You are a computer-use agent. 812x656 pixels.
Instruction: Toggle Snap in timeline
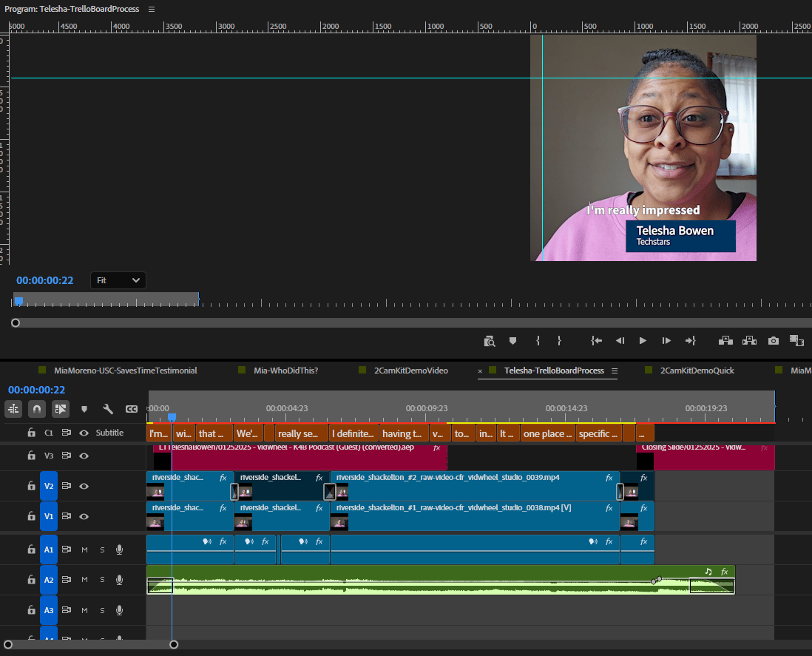point(37,409)
